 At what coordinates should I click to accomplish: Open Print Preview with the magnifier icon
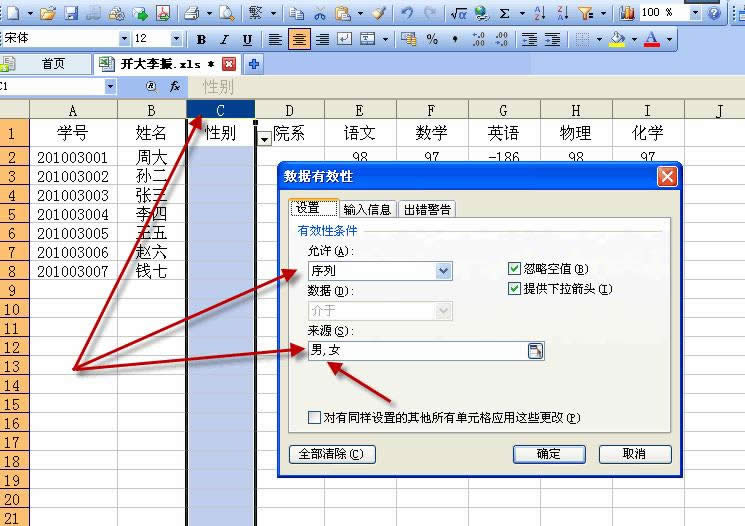(226, 13)
